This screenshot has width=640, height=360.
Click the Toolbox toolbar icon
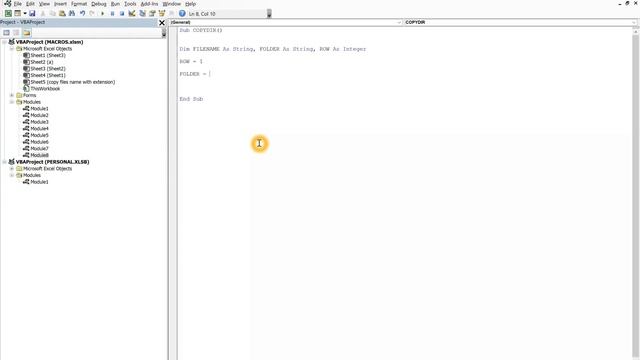click(x=171, y=13)
